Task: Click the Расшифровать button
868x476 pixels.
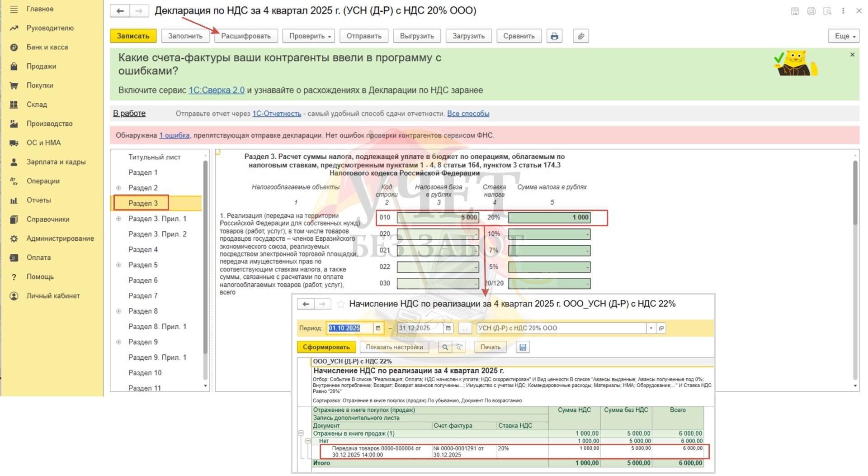Action: [x=245, y=36]
